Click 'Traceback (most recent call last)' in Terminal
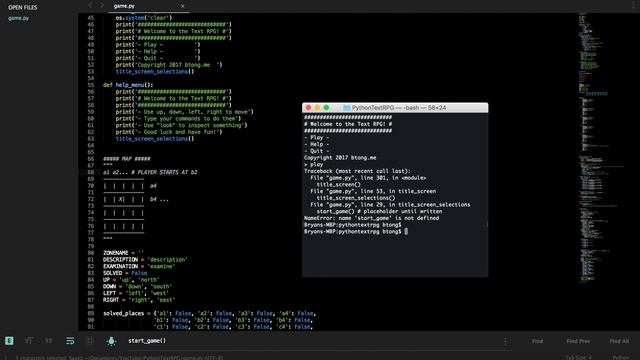This screenshot has height=360, width=640. click(357, 171)
